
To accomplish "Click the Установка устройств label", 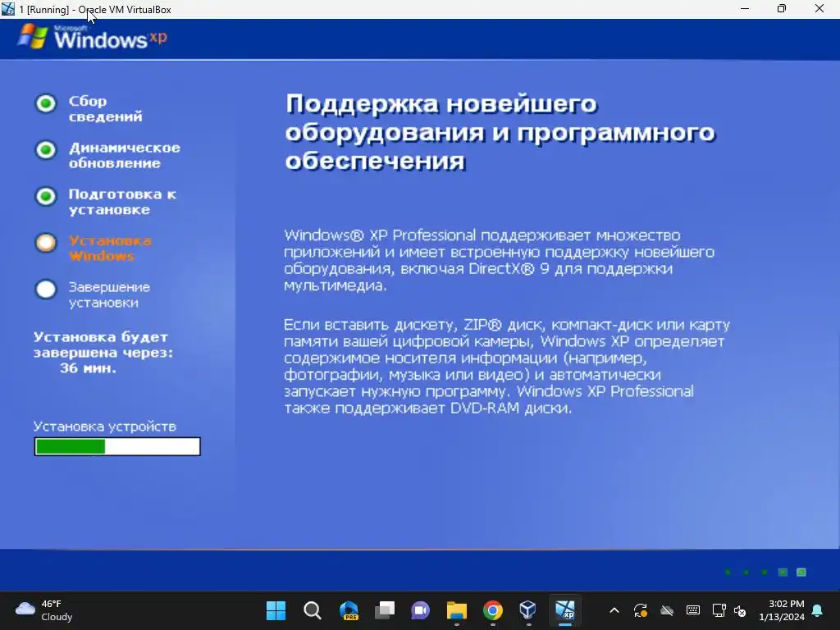I will [x=104, y=427].
